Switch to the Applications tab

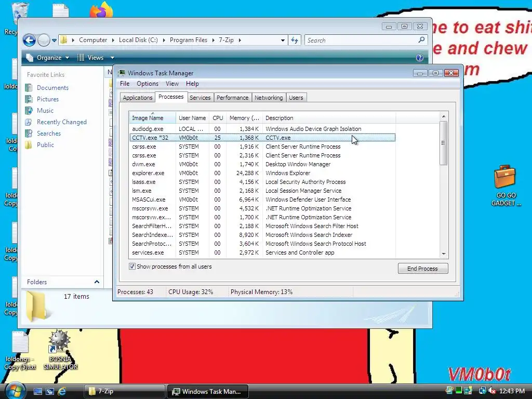[137, 98]
